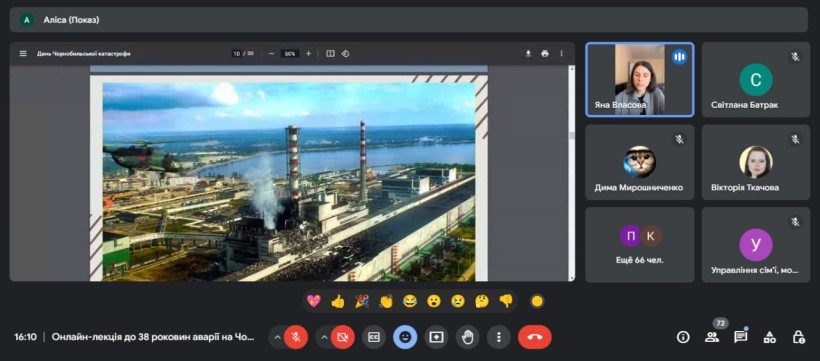
Task: Select Дима Мирошниченко participant tile
Action: (x=640, y=162)
